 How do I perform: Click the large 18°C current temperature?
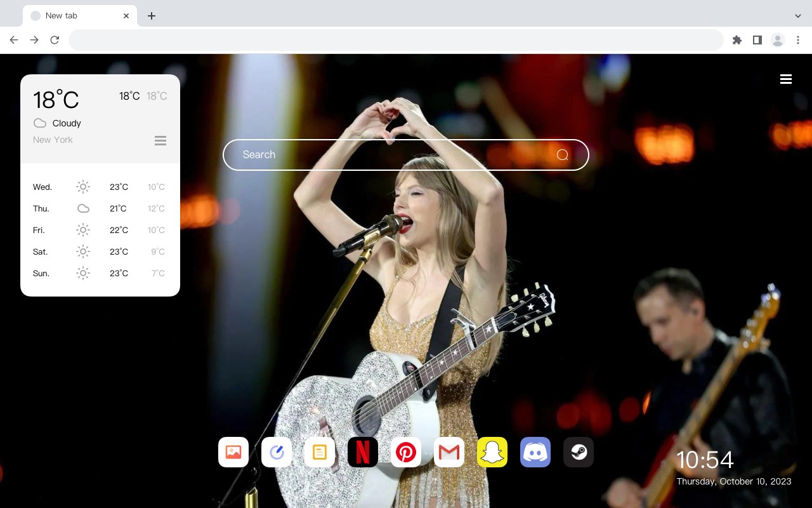pyautogui.click(x=56, y=100)
